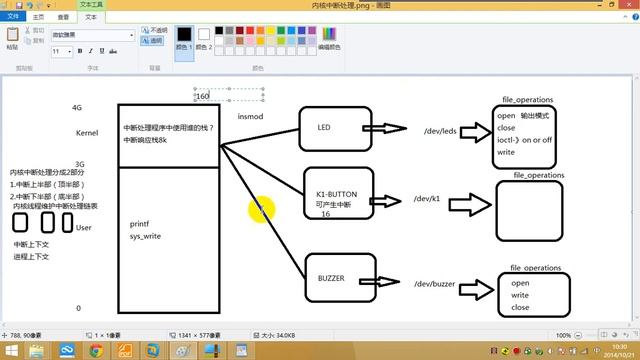Image resolution: width=640 pixels, height=360 pixels.
Task: Open the font size dropdown
Action: point(69,51)
